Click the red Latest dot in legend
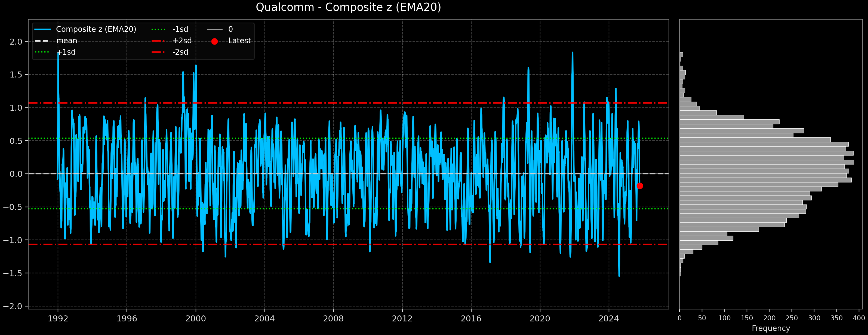Screen dimensions: 868x335 click(214, 41)
